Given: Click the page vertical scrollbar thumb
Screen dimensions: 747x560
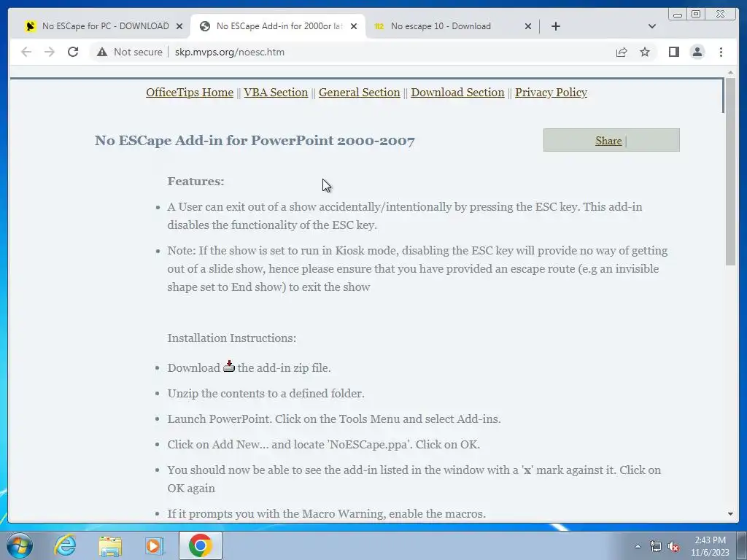Looking at the screenshot, I should pos(730,171).
